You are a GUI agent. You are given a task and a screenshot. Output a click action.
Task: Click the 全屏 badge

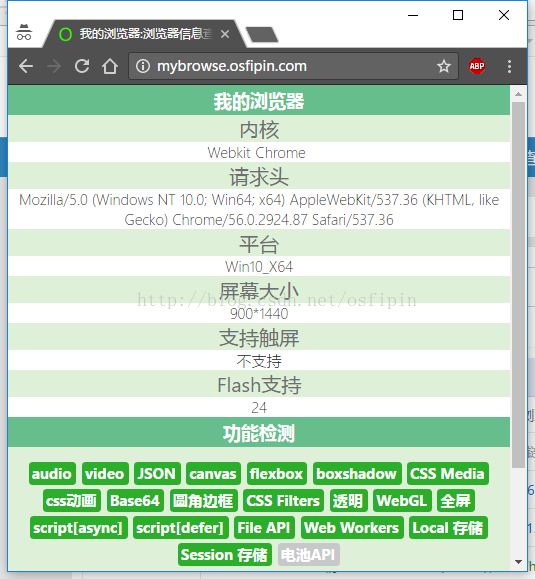456,501
